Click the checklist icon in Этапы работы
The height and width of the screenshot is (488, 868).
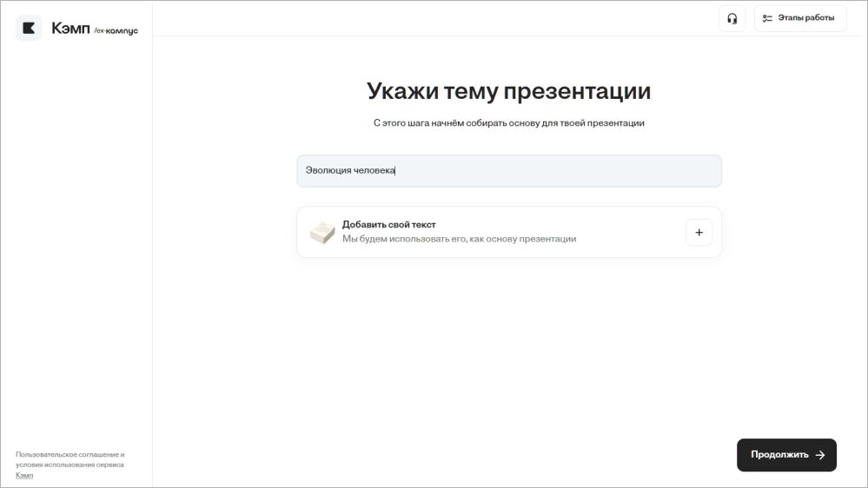(x=767, y=18)
